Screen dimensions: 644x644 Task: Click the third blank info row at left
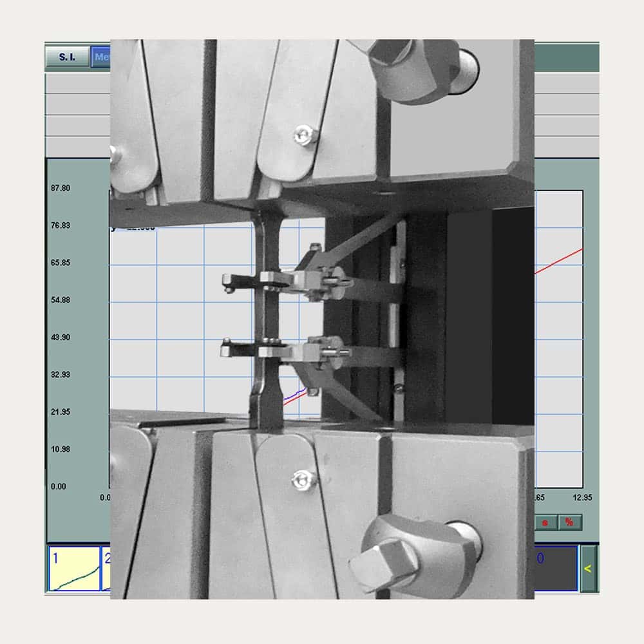(77, 126)
